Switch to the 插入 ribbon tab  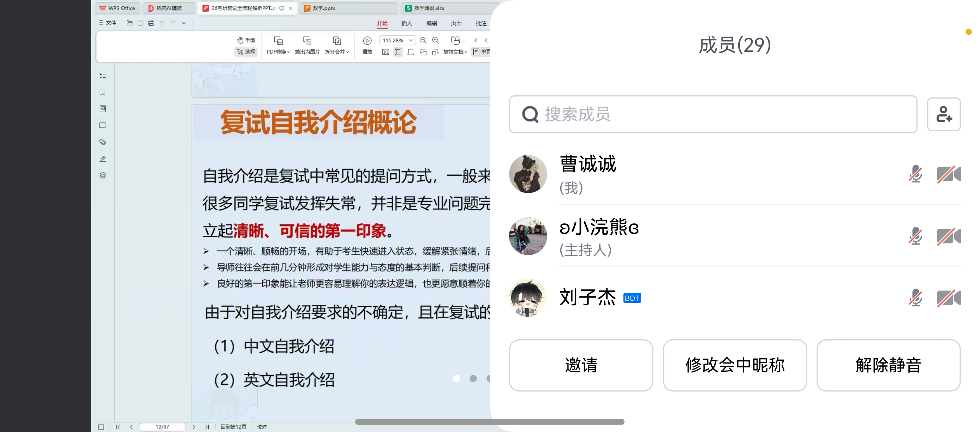(406, 23)
